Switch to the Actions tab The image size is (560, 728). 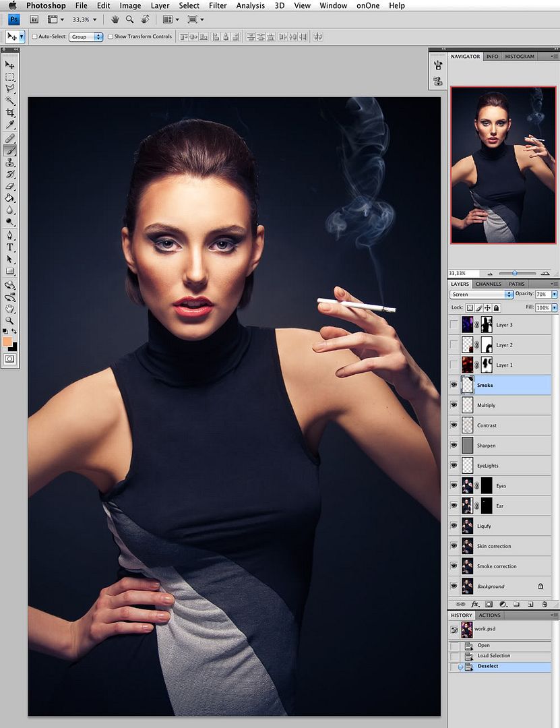coord(489,615)
